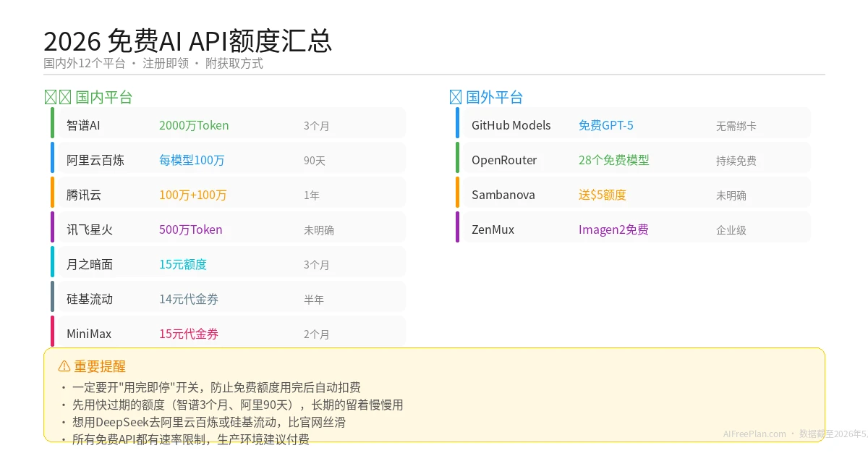Click the "硅基流动" platform name

point(90,299)
